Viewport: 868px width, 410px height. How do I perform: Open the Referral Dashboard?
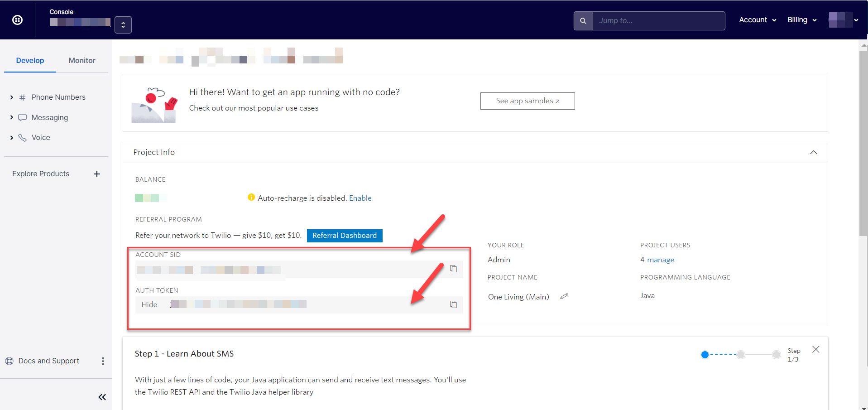[345, 236]
